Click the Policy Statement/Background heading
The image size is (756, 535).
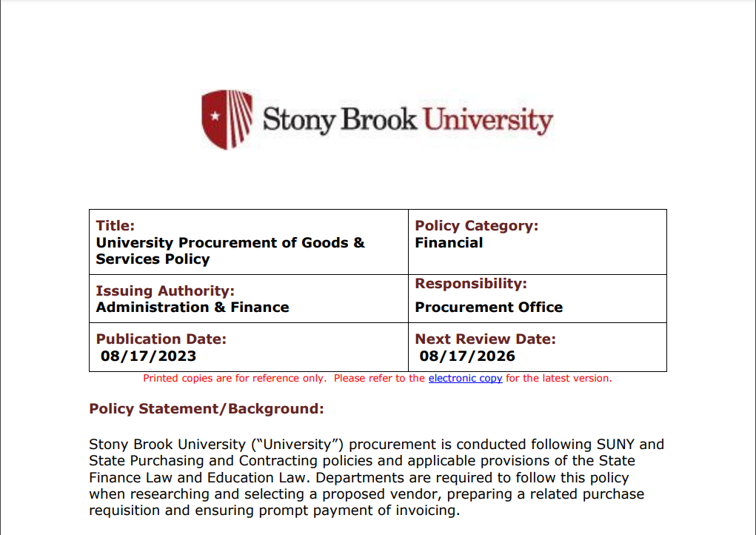pos(207,409)
